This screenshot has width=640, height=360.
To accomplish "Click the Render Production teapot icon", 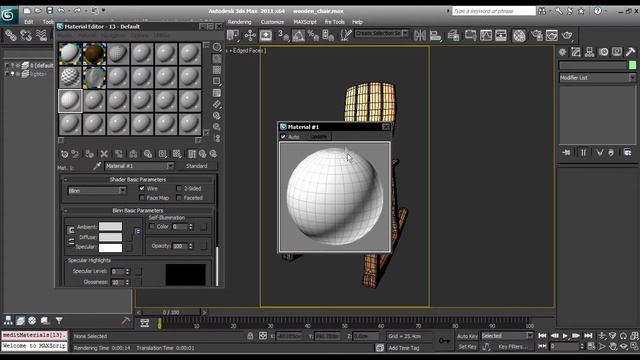I will pyautogui.click(x=567, y=36).
